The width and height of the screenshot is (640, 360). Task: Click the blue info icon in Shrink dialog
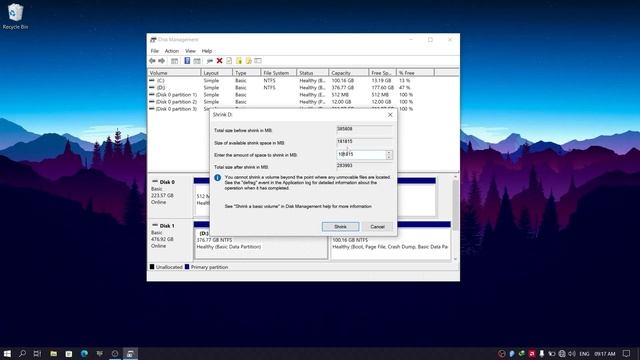tap(218, 178)
